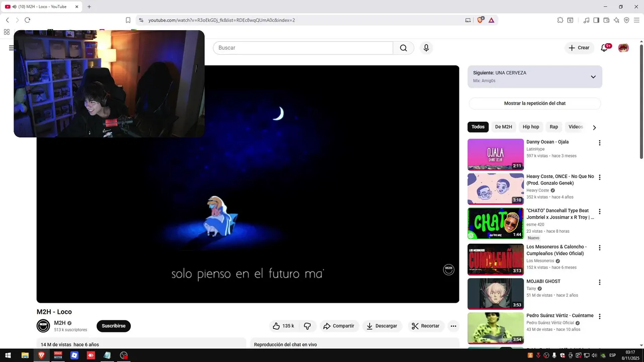Viewport: 644px width, 362px height.
Task: Open File Explorer from taskbar
Action: pyautogui.click(x=25, y=355)
